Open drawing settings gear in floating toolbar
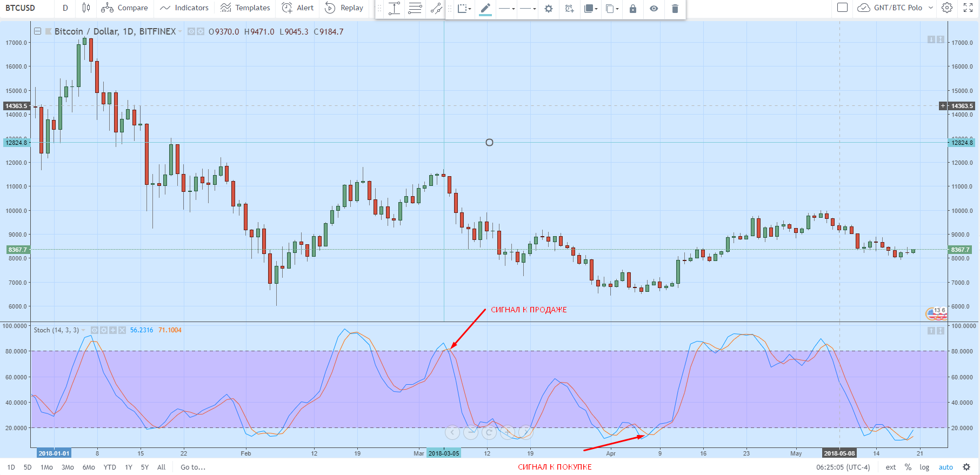 click(x=549, y=9)
